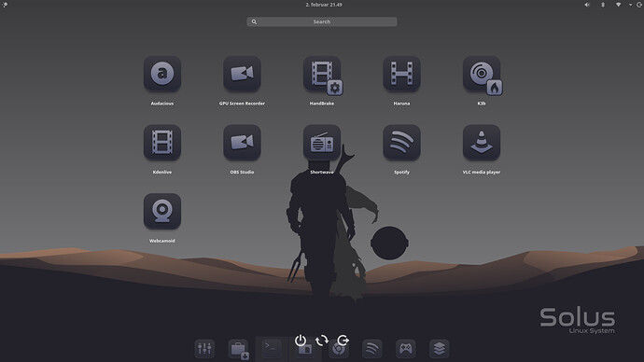Open VLC media player
The height and width of the screenshot is (362, 644).
point(482,143)
